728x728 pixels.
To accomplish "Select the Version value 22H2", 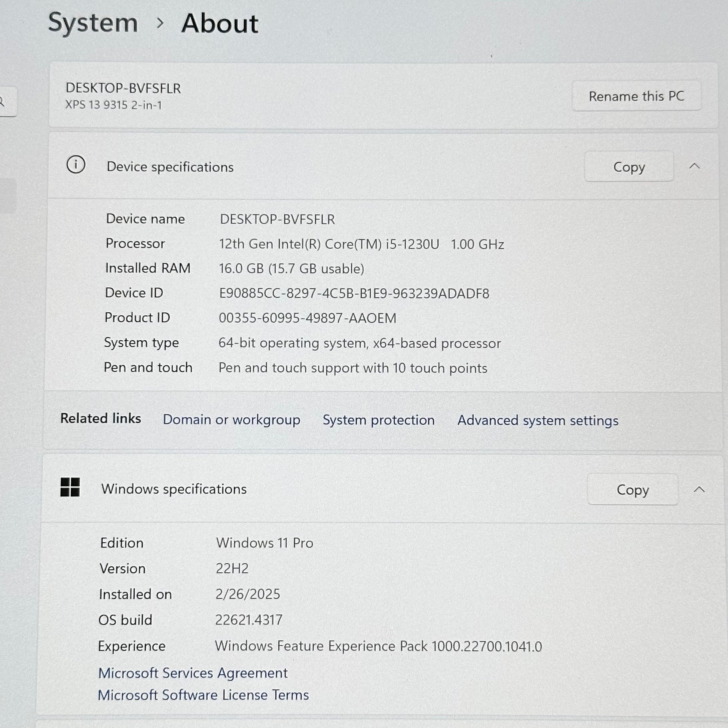I will pos(232,569).
